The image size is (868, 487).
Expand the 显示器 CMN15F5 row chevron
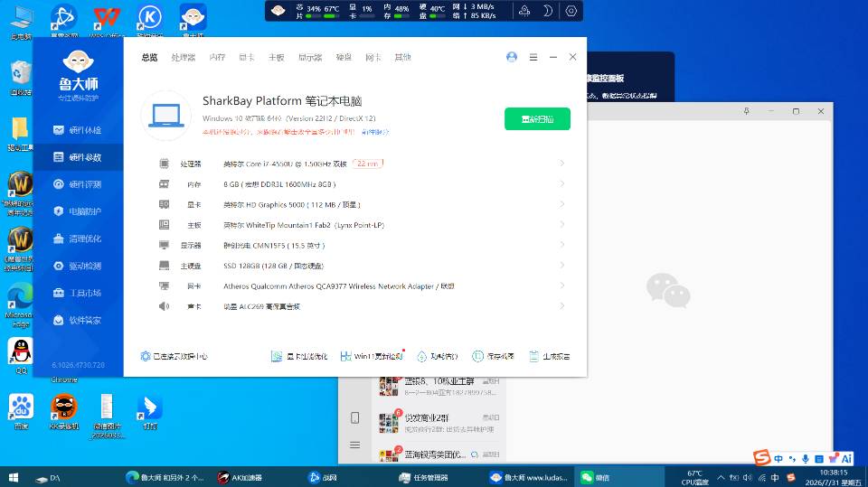coord(561,245)
